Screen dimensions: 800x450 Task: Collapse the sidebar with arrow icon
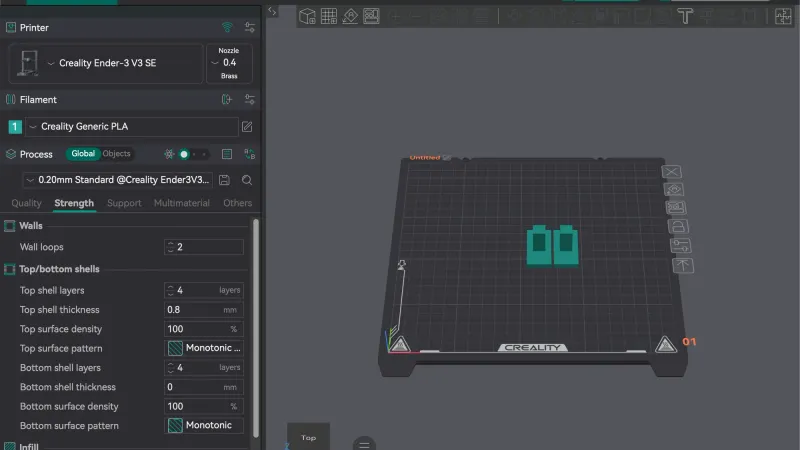pyautogui.click(x=272, y=11)
